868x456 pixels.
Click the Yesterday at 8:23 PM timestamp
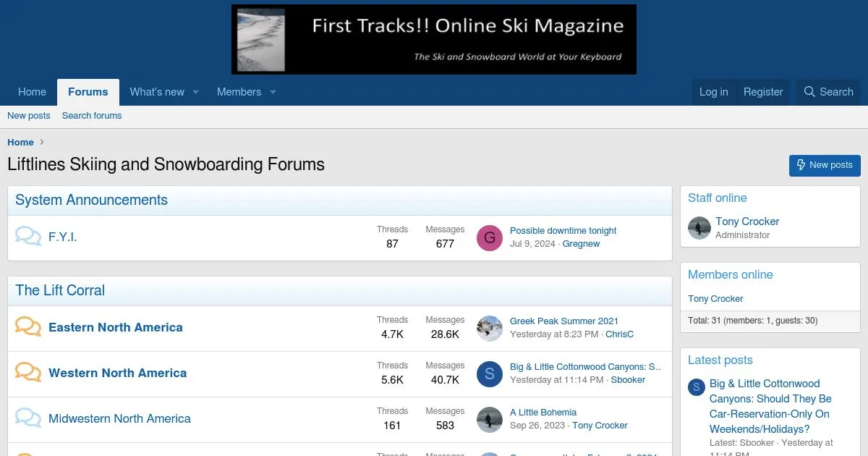click(554, 334)
